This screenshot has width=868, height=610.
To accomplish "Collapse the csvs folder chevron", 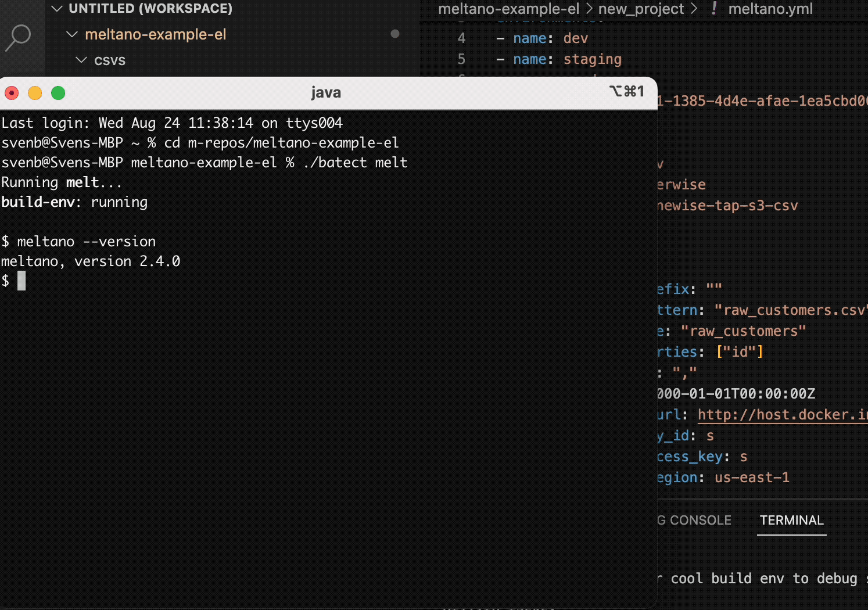I will point(81,60).
